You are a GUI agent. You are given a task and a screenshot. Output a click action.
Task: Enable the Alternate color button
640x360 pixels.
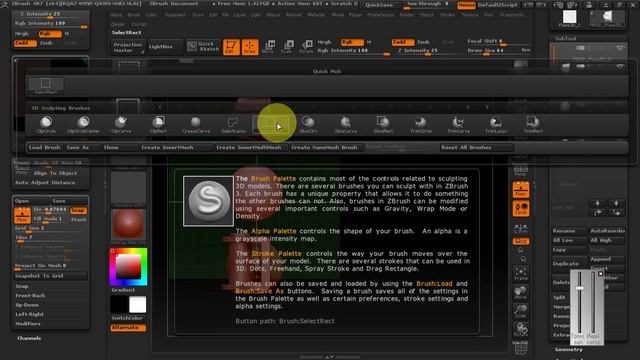(x=128, y=327)
